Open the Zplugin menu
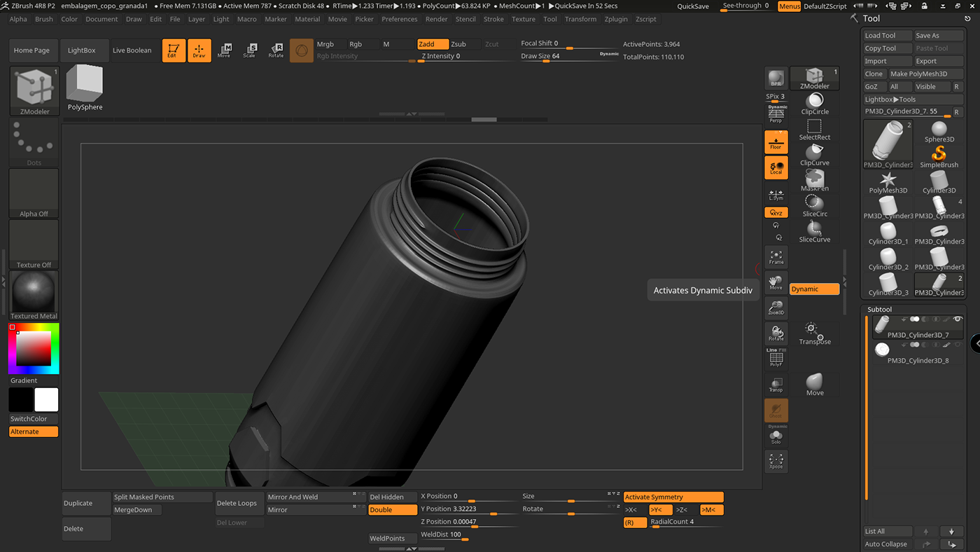This screenshot has height=552, width=980. pyautogui.click(x=616, y=19)
